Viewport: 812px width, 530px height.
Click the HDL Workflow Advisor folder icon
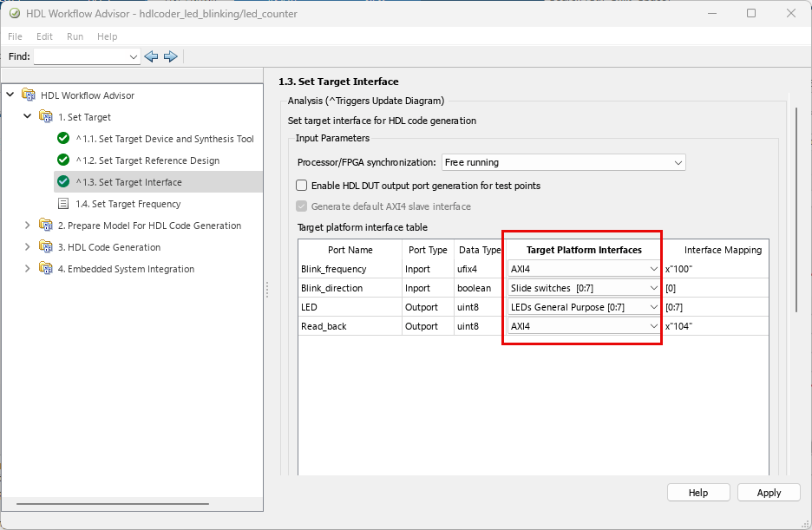click(x=29, y=95)
